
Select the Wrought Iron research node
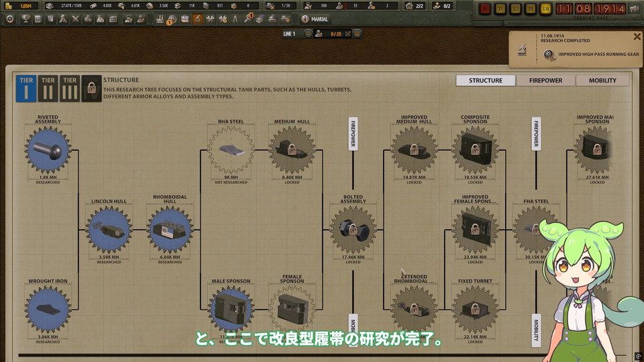tap(48, 310)
